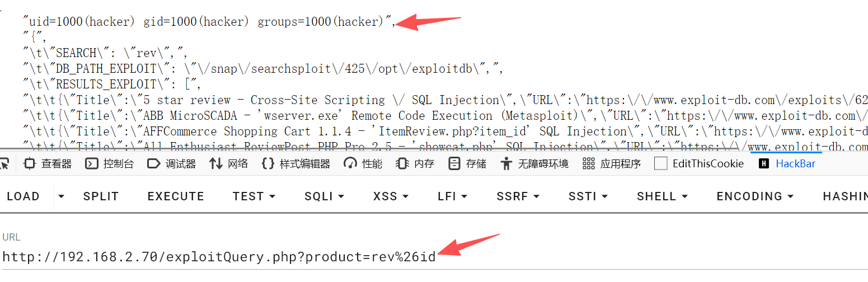
Task: Switch to the EditThisCookie tab
Action: click(x=700, y=164)
